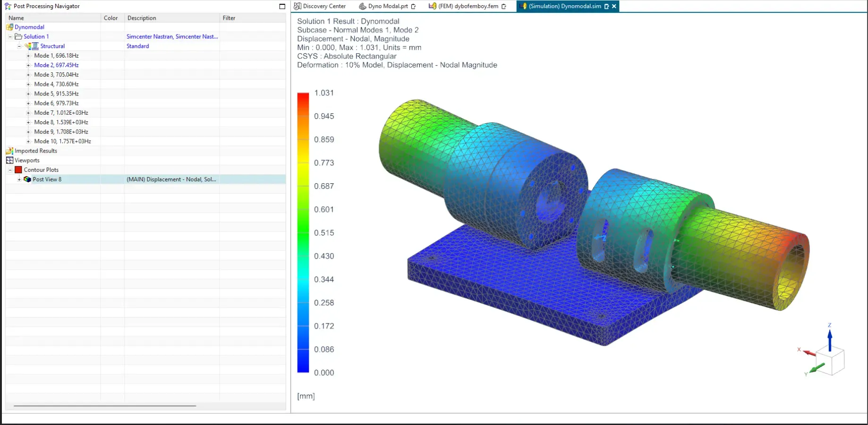Click the Imported Results icon
The width and height of the screenshot is (868, 425).
tap(9, 151)
